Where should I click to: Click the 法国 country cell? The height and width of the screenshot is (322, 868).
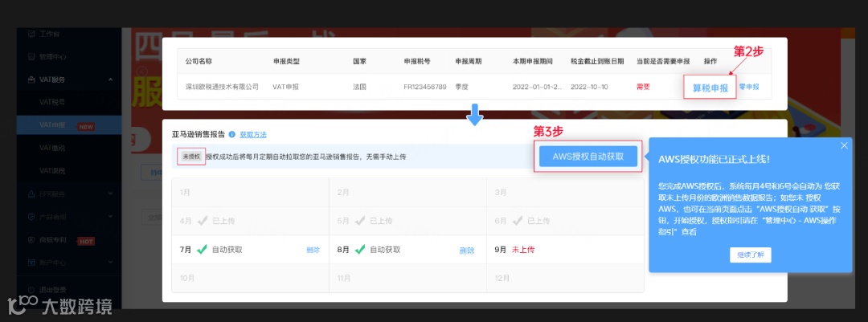point(360,87)
